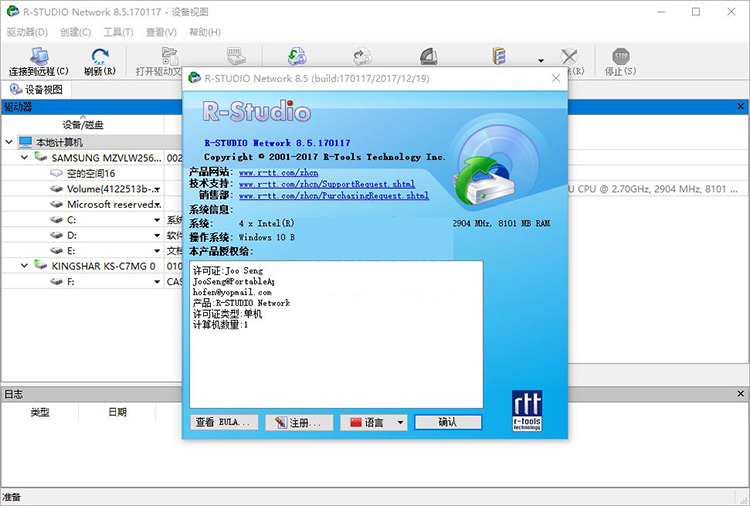Click the 本地计算机 computer icon

[25, 142]
